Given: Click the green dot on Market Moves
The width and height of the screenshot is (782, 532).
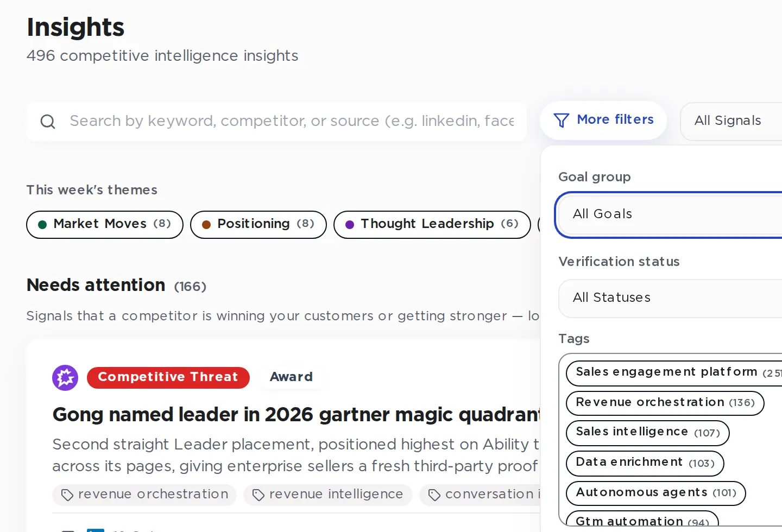Looking at the screenshot, I should (42, 225).
